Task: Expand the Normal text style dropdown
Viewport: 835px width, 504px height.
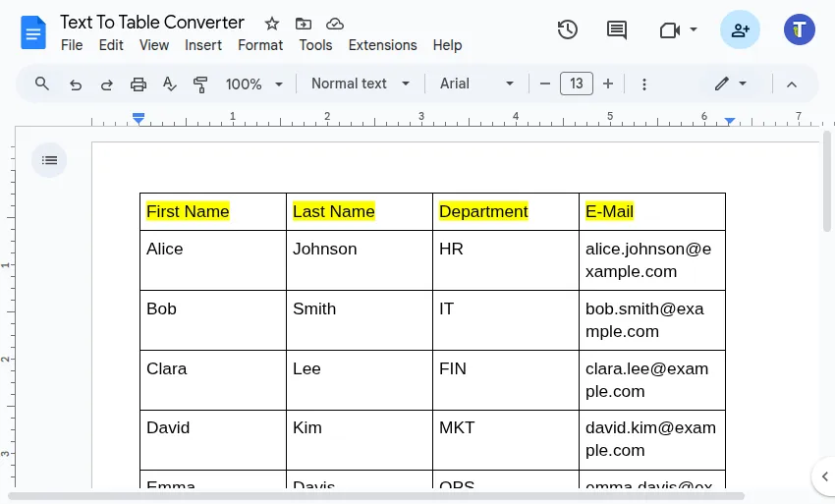Action: 360,84
